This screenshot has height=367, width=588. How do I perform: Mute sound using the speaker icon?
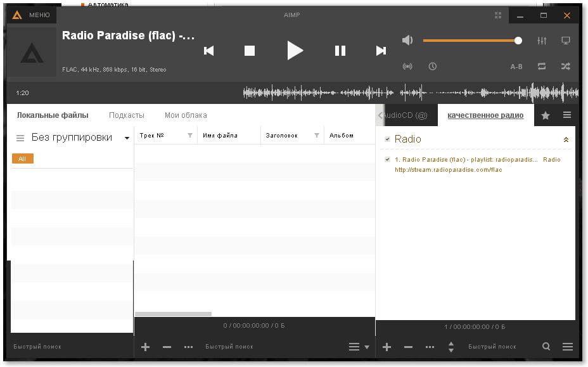[407, 40]
